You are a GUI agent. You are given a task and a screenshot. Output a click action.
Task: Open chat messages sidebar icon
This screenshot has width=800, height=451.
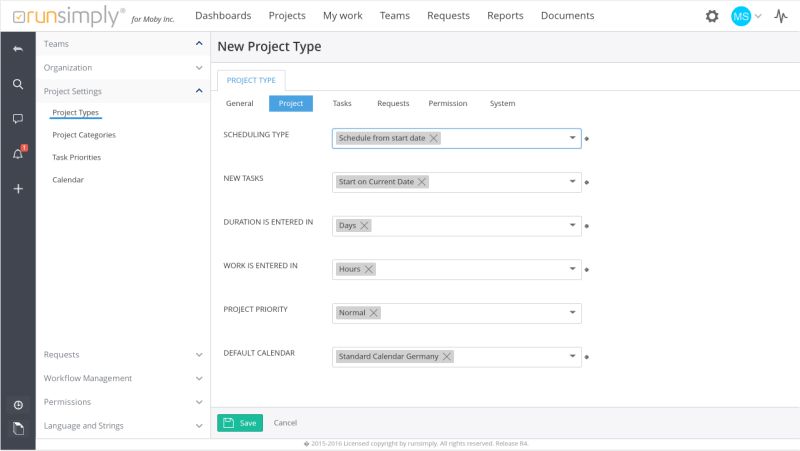pos(18,119)
